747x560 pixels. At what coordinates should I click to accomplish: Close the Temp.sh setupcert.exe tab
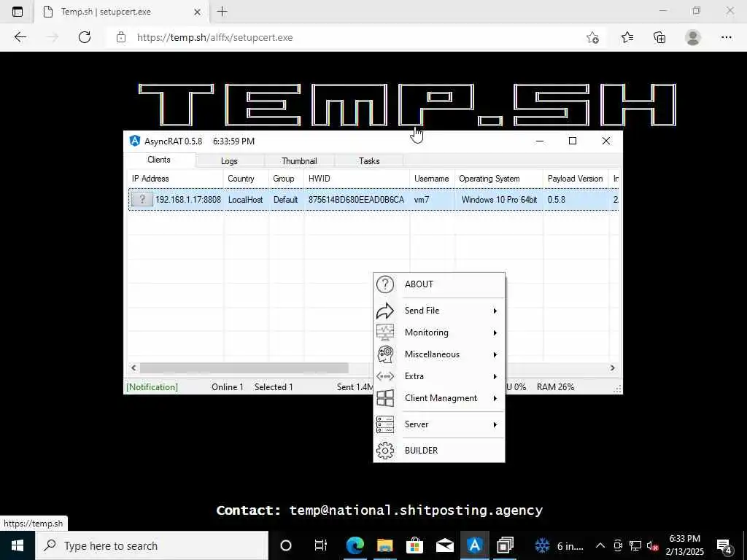(x=197, y=12)
